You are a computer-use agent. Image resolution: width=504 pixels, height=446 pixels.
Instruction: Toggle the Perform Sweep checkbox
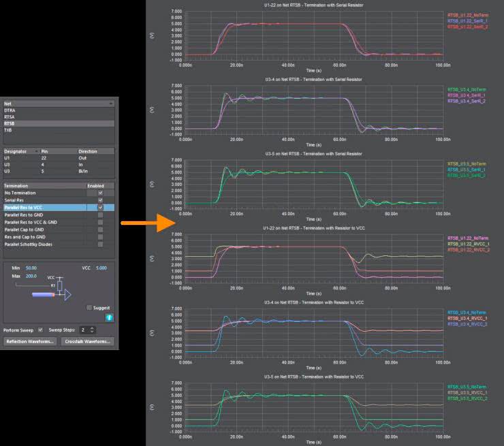point(40,329)
